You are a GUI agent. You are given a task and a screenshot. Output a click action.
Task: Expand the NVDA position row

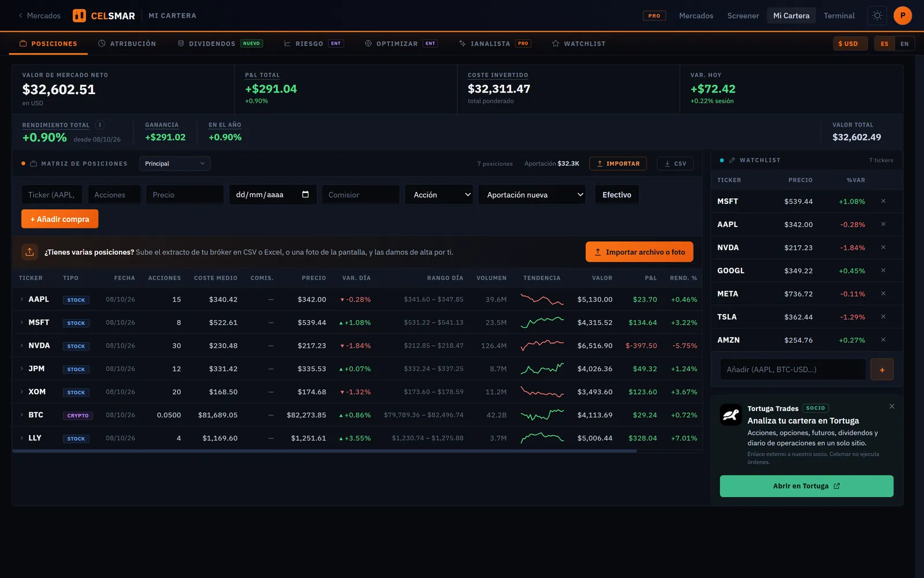click(x=22, y=346)
